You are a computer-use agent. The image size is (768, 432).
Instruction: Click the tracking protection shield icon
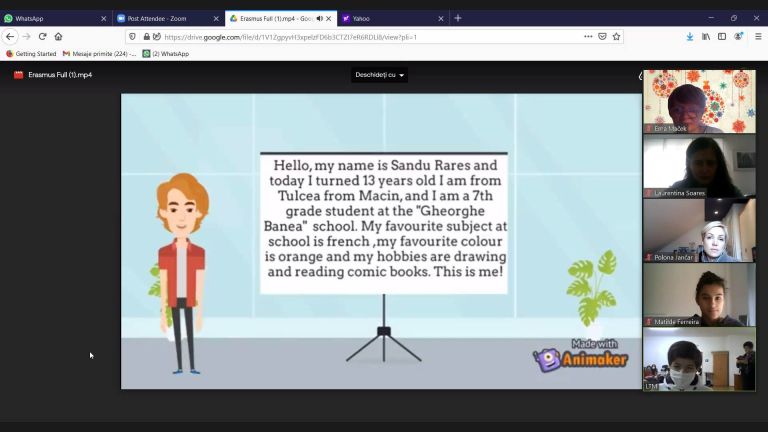click(x=132, y=37)
